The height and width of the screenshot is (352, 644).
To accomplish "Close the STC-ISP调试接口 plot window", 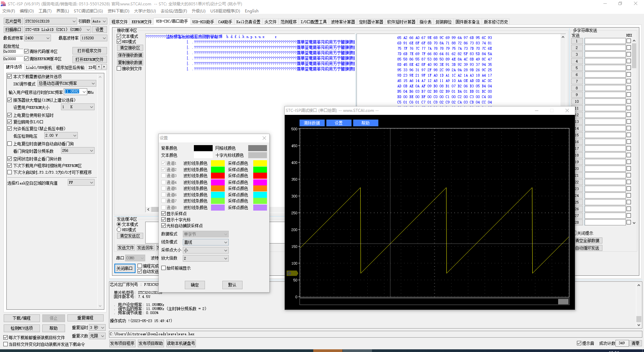I will pyautogui.click(x=567, y=111).
